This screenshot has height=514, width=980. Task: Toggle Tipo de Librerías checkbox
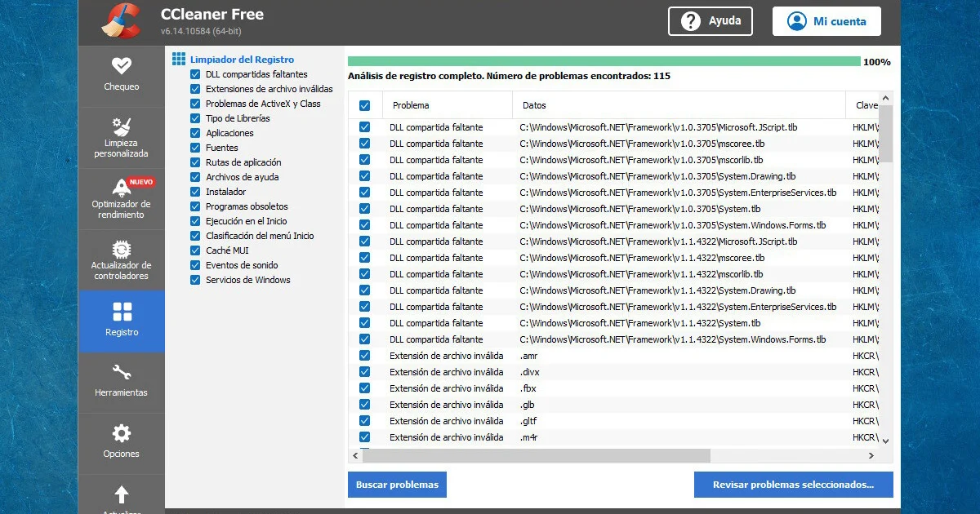(195, 118)
